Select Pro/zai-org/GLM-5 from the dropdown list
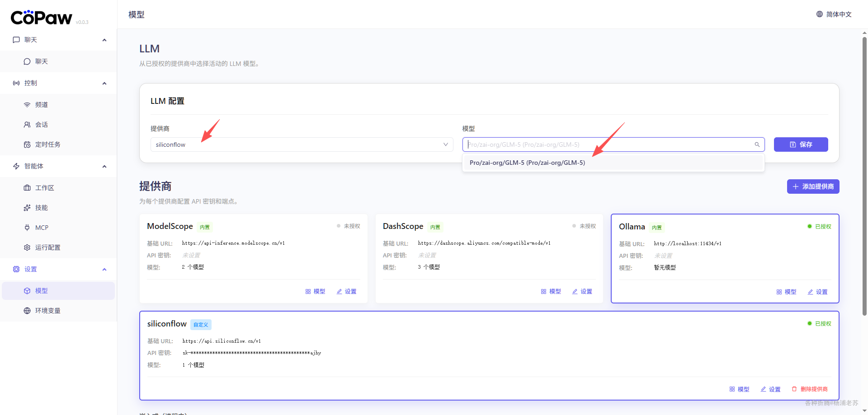868x415 pixels. click(x=613, y=163)
